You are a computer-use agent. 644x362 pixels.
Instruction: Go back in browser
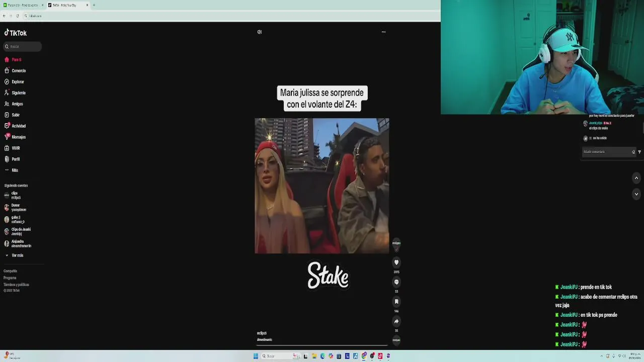pyautogui.click(x=4, y=16)
